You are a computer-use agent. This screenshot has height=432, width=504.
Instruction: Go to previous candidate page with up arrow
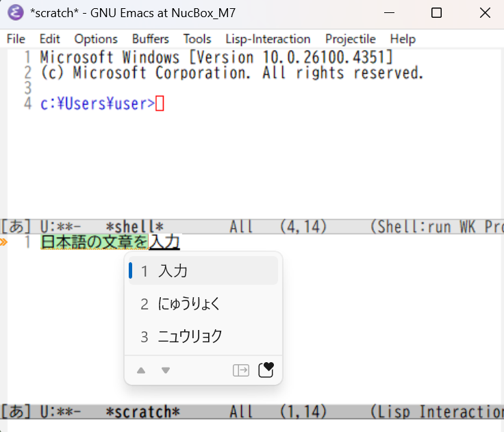(x=141, y=370)
